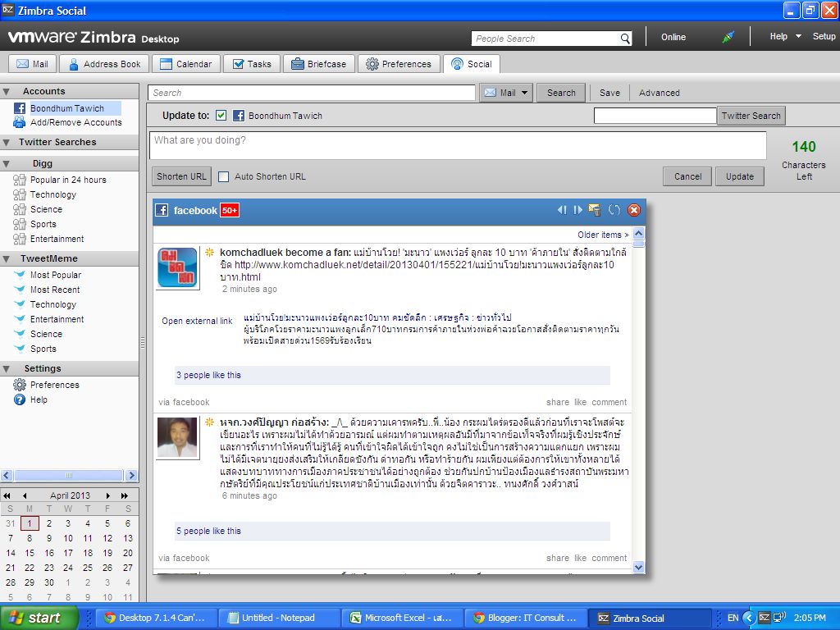Select April 15 in mini calendar
Image resolution: width=840 pixels, height=630 pixels.
(30, 553)
